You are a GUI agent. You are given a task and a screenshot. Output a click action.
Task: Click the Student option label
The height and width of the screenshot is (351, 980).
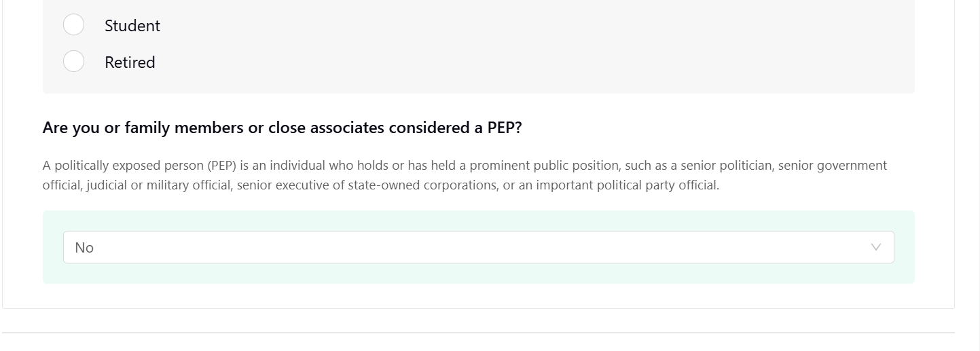click(x=132, y=26)
